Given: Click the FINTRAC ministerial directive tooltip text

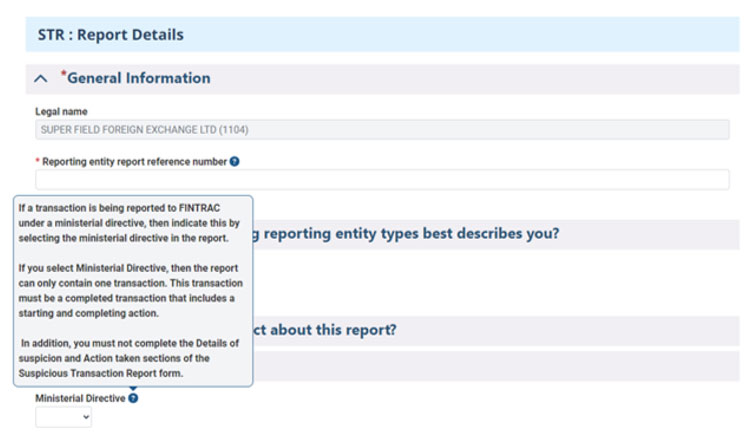Looking at the screenshot, I should [x=130, y=291].
